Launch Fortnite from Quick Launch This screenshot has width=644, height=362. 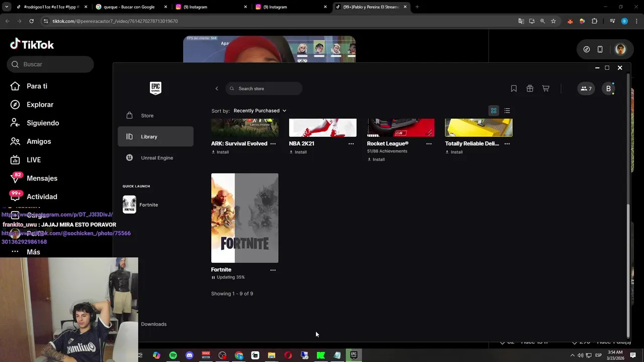[x=141, y=205]
